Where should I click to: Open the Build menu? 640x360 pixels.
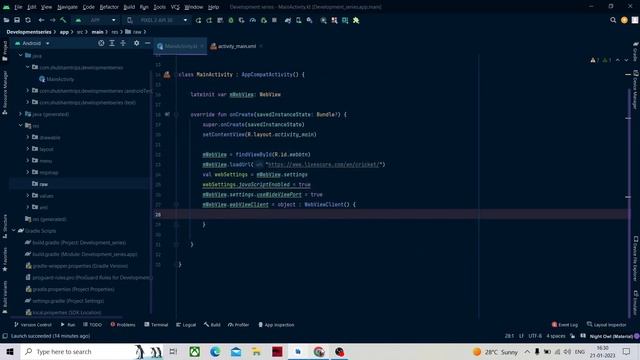point(129,7)
